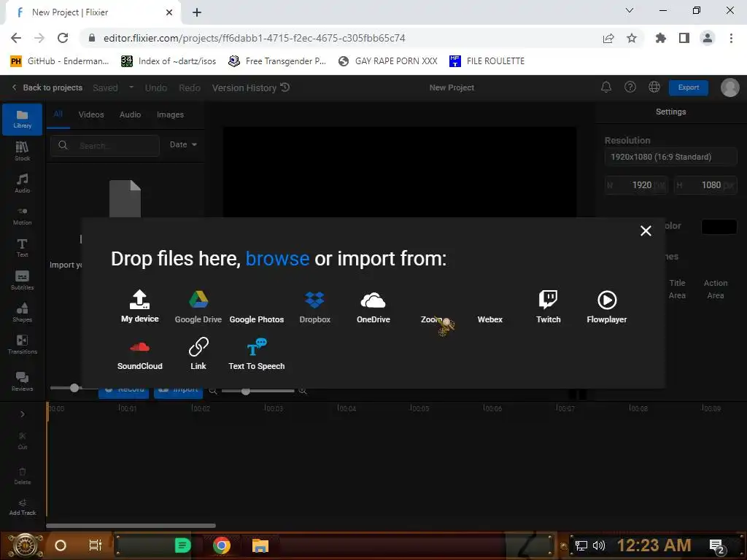Import from Google Drive

click(198, 307)
